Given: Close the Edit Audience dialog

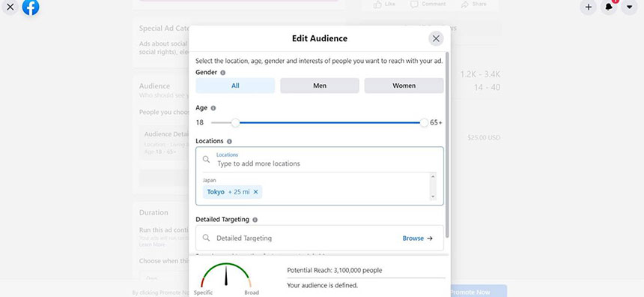Looking at the screenshot, I should 436,39.
